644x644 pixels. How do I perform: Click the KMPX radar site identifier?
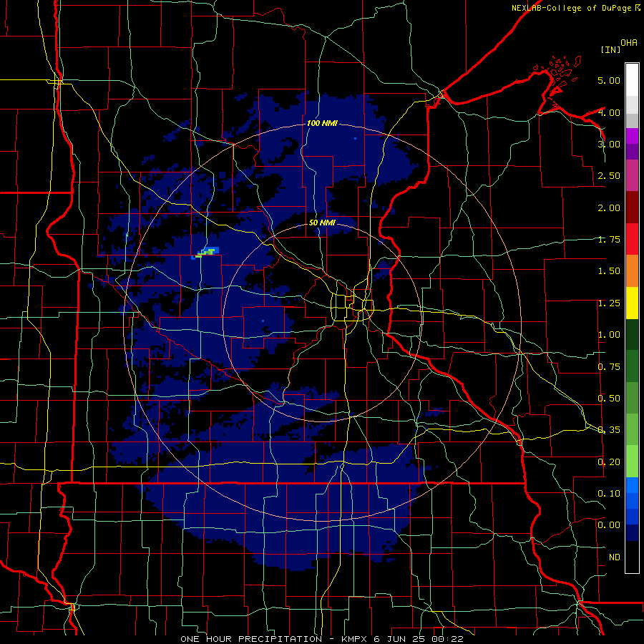coord(355,639)
